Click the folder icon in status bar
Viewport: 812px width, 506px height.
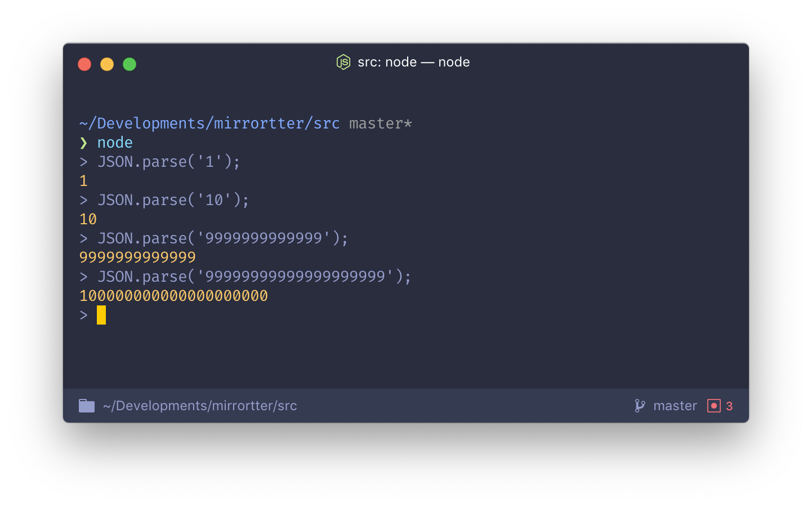tap(87, 406)
